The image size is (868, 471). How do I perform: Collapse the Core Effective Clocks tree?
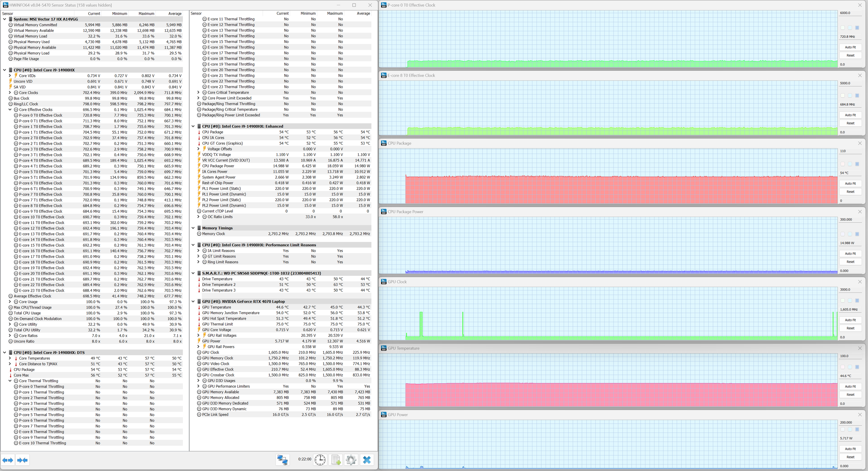[x=10, y=109]
